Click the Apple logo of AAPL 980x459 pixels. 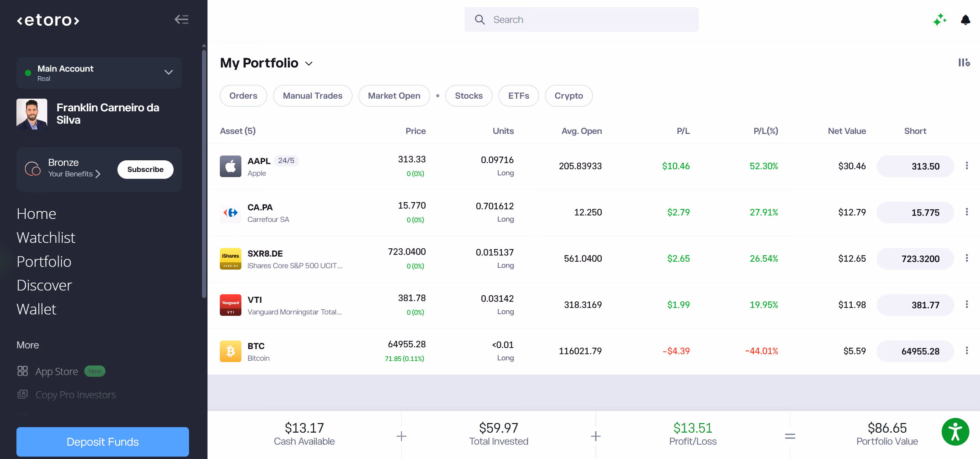click(x=230, y=166)
